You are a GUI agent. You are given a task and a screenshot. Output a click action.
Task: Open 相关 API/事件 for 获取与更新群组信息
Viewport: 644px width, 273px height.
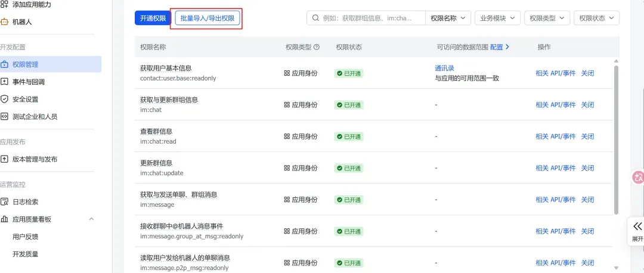[x=556, y=105]
